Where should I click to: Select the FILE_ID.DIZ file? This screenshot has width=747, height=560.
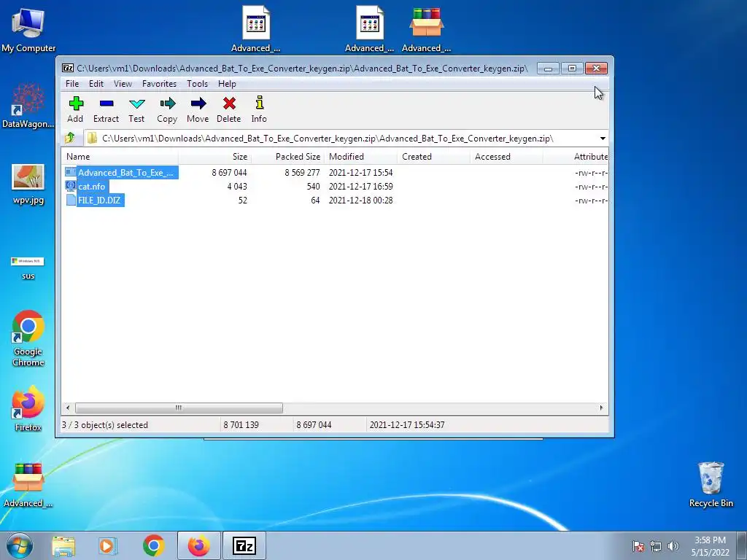pyautogui.click(x=99, y=201)
